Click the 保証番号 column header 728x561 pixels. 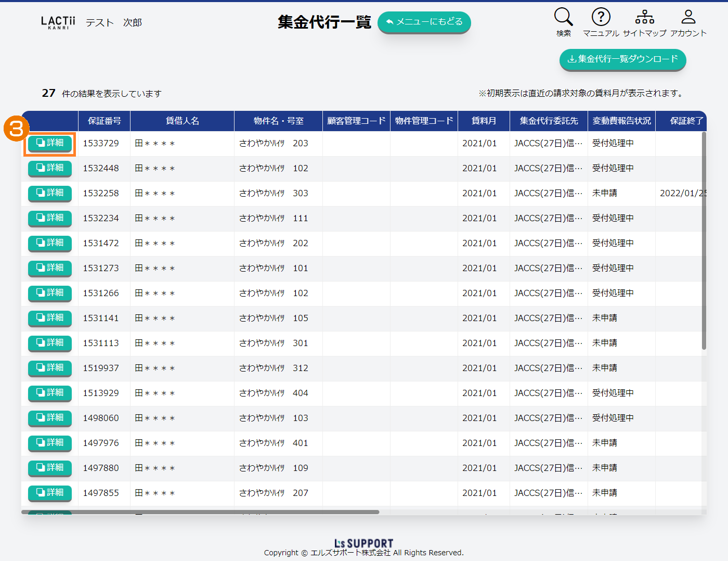click(x=104, y=121)
